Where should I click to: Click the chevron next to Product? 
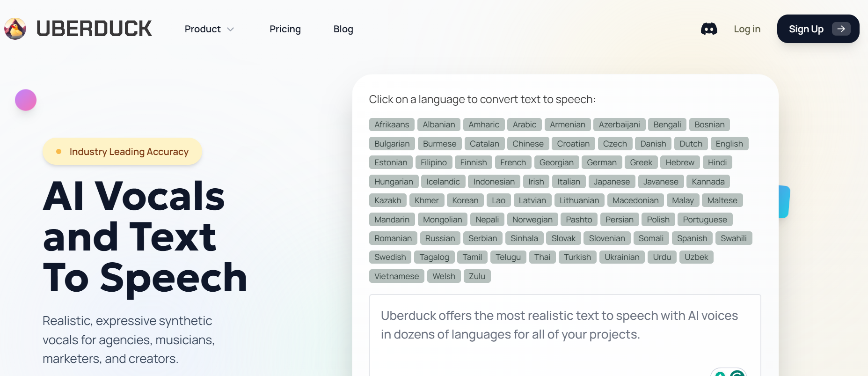[x=230, y=29]
